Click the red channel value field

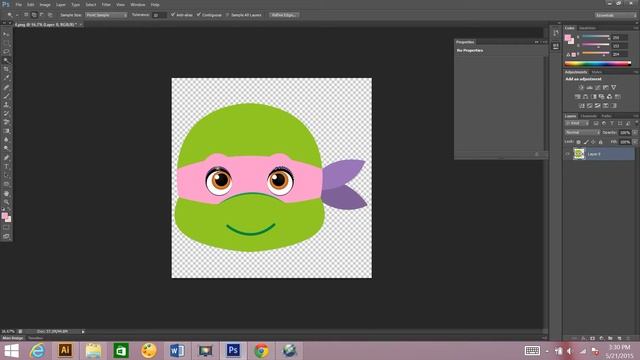pyautogui.click(x=620, y=38)
